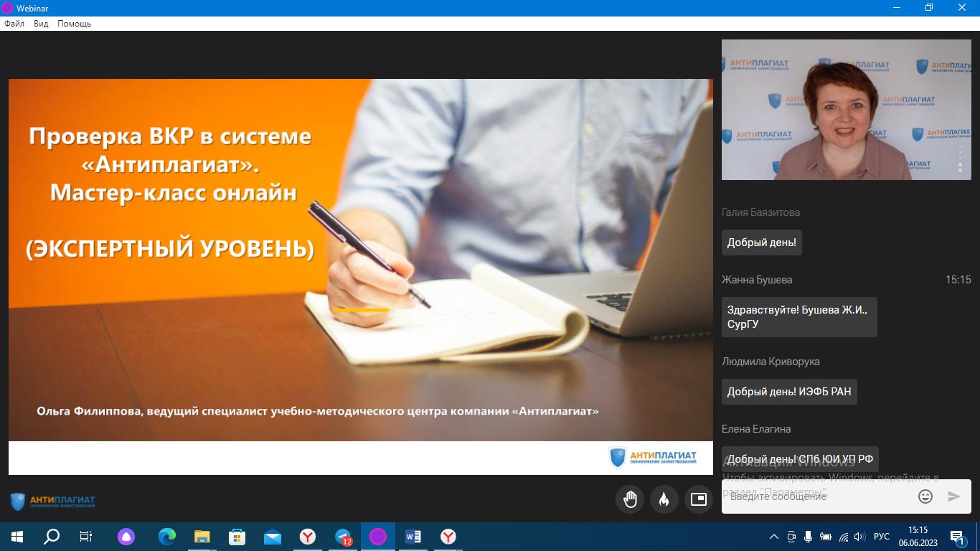
Task: Open Word from taskbar
Action: (413, 537)
